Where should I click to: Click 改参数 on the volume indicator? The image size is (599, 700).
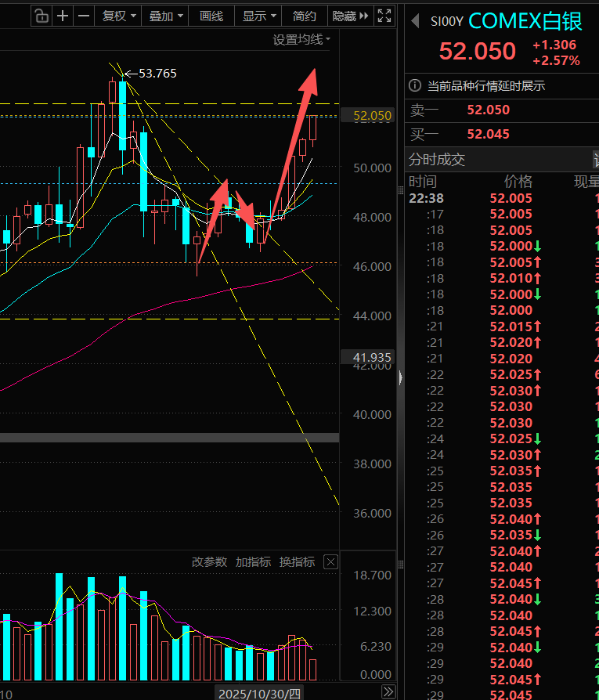coord(209,561)
